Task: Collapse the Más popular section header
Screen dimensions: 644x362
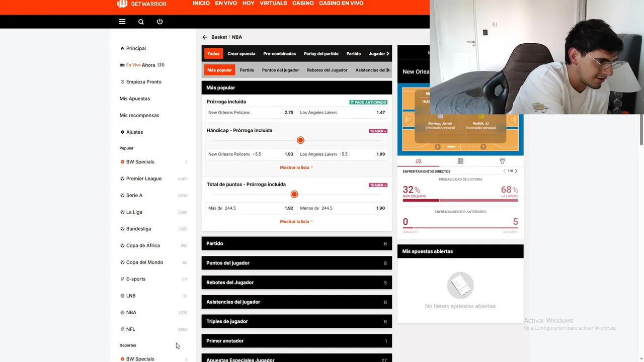Action: pyautogui.click(x=296, y=87)
